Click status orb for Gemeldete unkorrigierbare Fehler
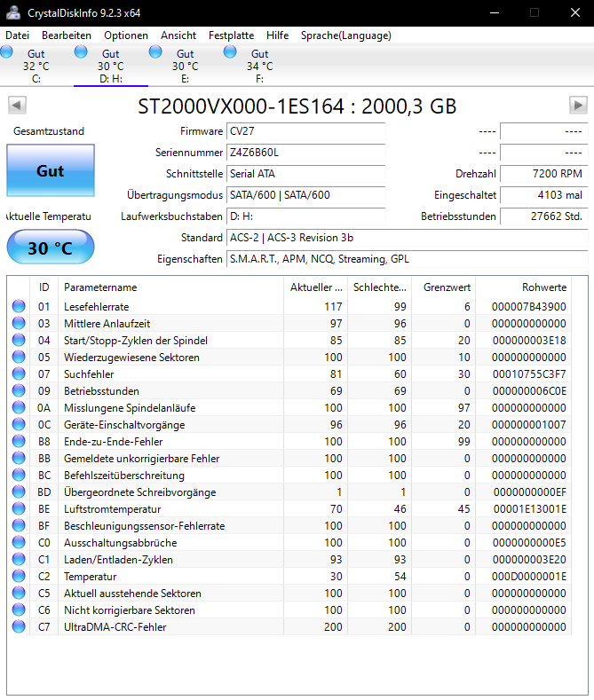The image size is (594, 700). coord(19,458)
